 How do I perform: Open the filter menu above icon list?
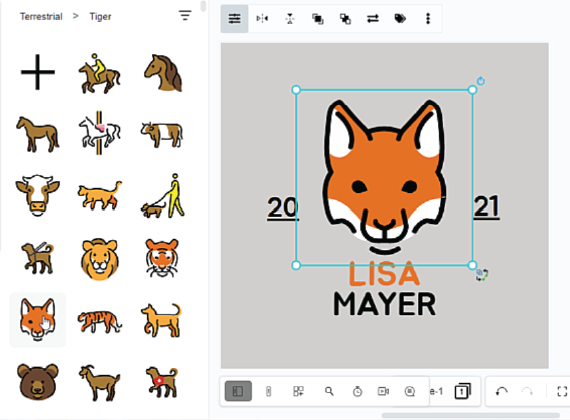185,15
